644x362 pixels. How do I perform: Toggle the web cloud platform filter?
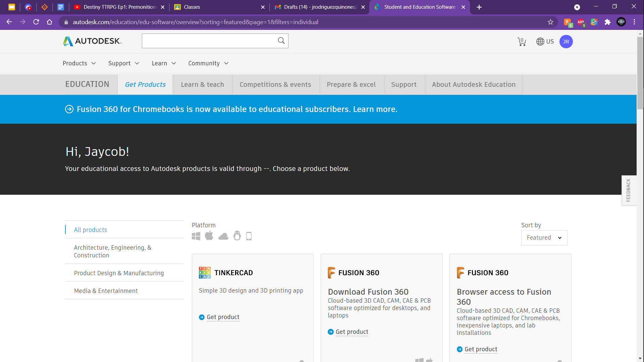coord(223,236)
